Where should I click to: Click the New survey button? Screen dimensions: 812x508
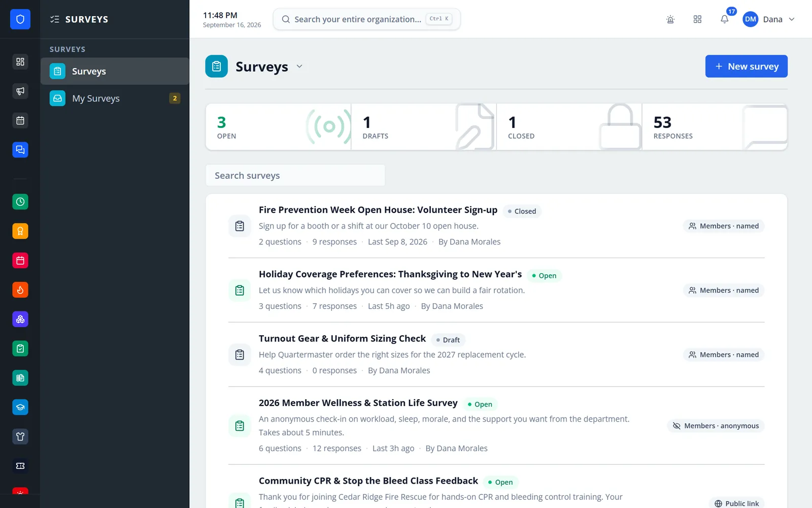tap(746, 67)
